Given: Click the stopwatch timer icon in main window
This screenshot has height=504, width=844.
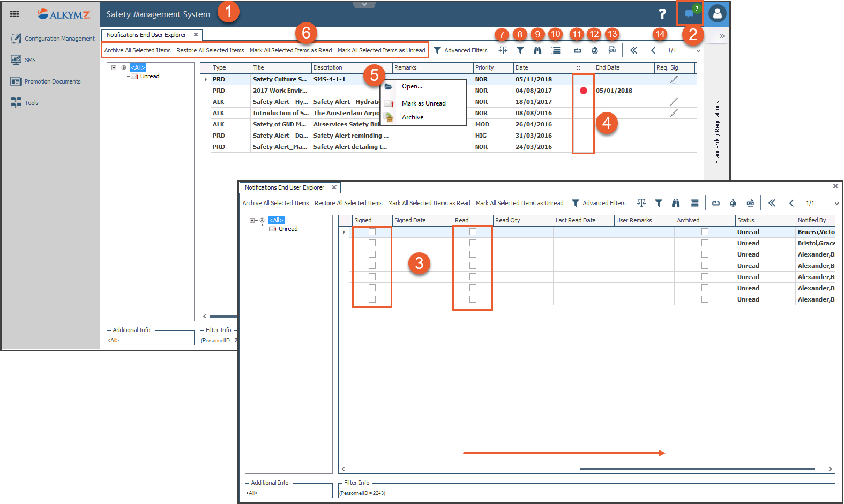Looking at the screenshot, I should (x=595, y=50).
